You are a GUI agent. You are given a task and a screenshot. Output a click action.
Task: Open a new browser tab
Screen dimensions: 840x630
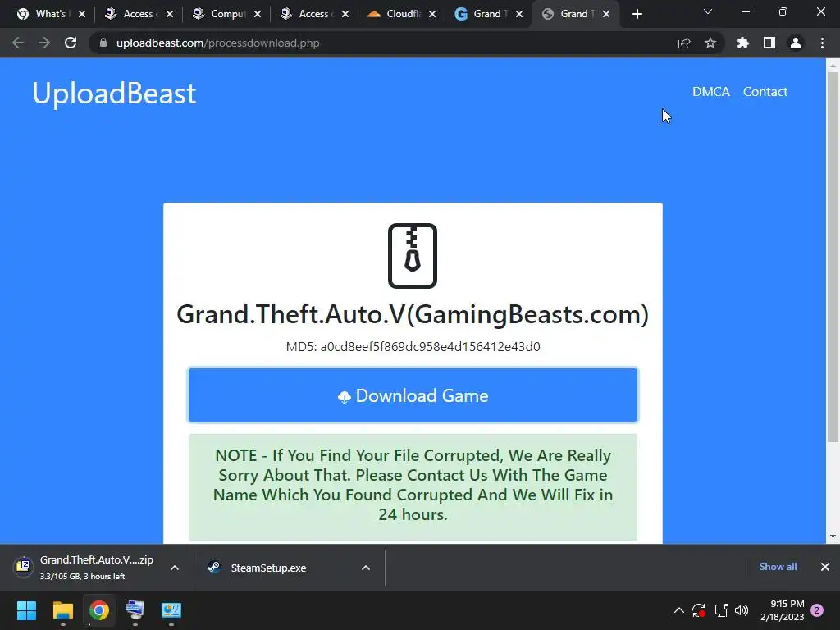click(637, 14)
